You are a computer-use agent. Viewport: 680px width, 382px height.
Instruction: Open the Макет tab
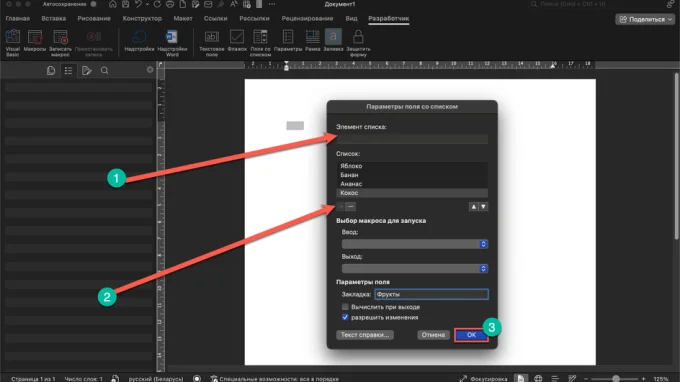tap(183, 19)
